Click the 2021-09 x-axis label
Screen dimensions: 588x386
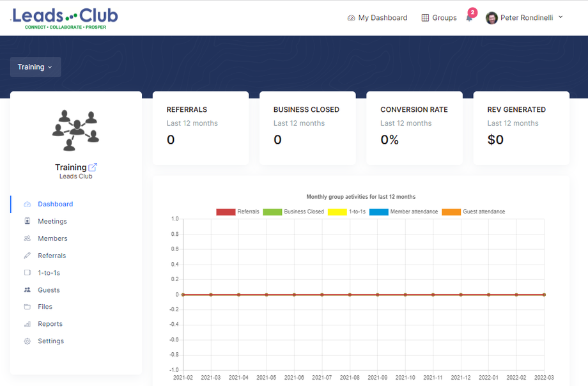pyautogui.click(x=377, y=377)
